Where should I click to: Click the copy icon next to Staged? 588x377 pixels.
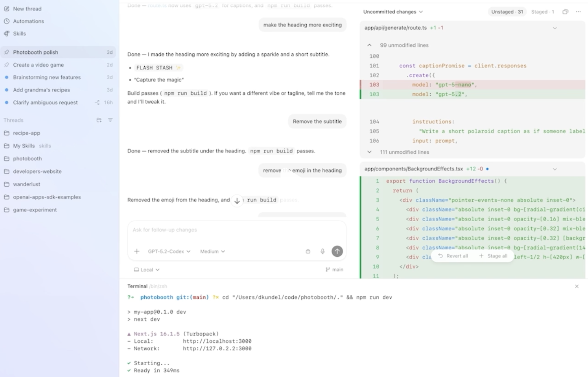(x=565, y=12)
